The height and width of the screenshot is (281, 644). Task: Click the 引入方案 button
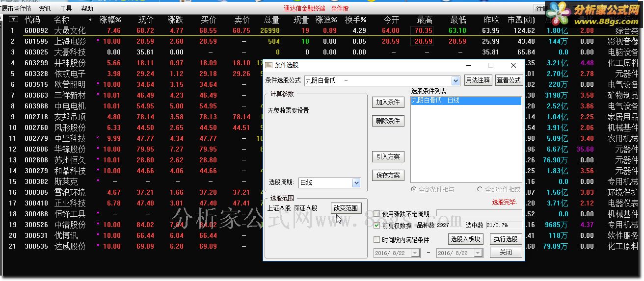[388, 157]
